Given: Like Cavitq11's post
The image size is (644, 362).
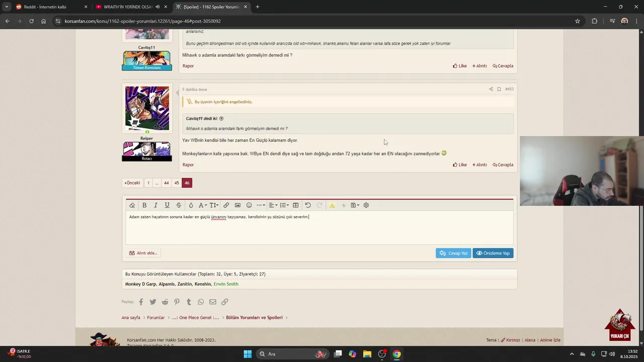Looking at the screenshot, I should coord(460,66).
